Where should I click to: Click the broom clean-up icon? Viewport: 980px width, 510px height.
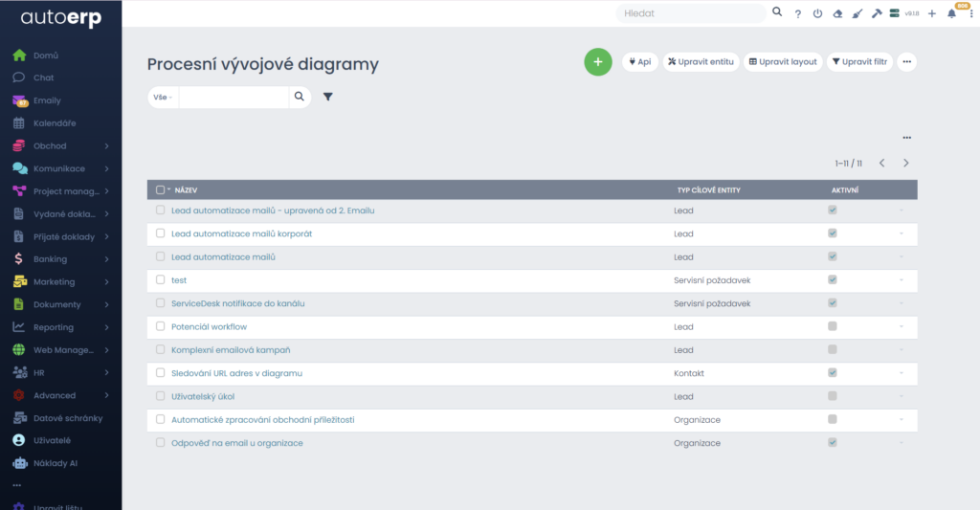click(x=857, y=13)
